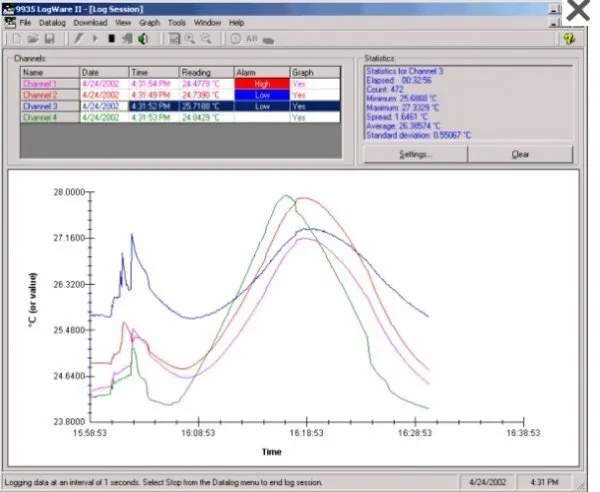Click the reading 24.0429 °C for Channel 4

pos(206,117)
